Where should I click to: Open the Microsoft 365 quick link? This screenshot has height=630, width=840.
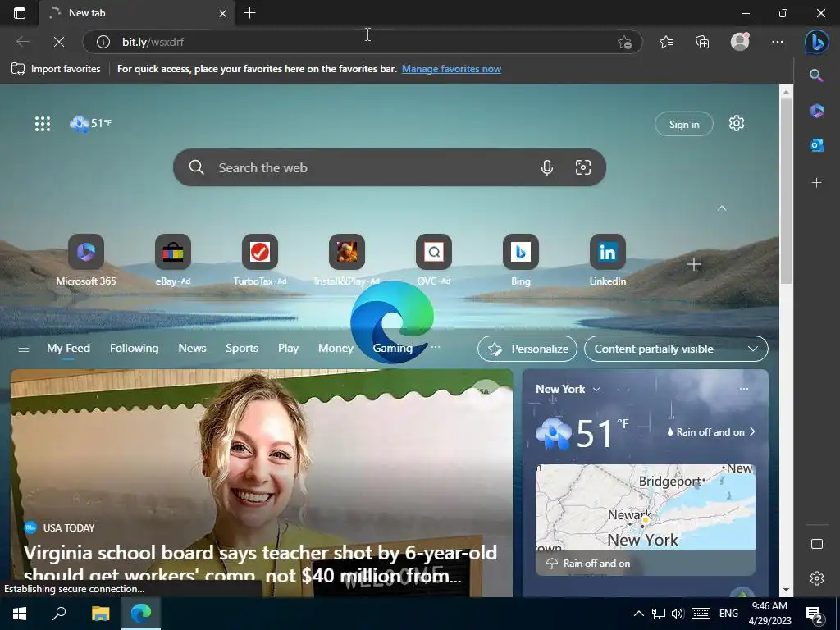(85, 259)
